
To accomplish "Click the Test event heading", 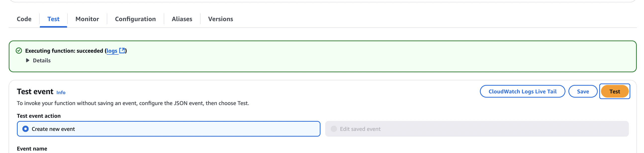I will pyautogui.click(x=35, y=91).
